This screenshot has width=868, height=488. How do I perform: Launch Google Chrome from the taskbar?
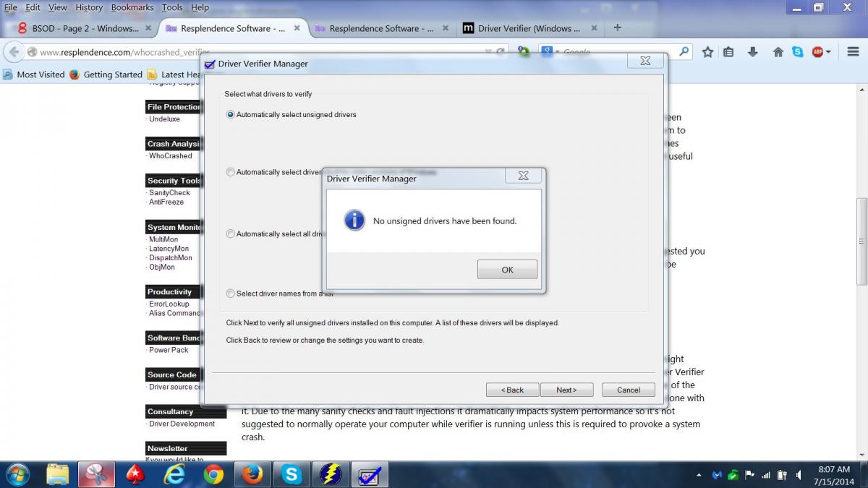coord(213,475)
